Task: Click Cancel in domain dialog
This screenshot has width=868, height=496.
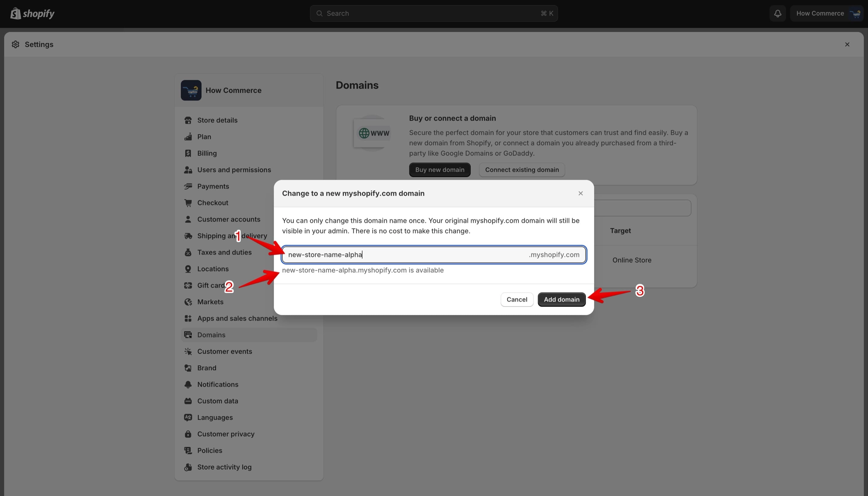Action: point(517,299)
